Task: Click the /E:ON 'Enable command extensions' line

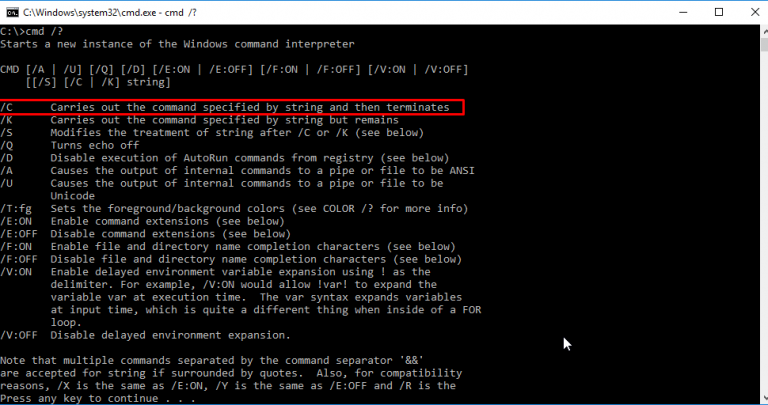Action: pyautogui.click(x=142, y=221)
